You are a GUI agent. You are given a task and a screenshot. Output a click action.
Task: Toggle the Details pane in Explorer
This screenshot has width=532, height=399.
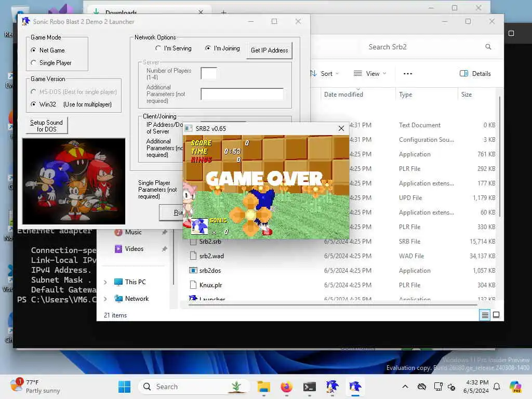(x=475, y=74)
